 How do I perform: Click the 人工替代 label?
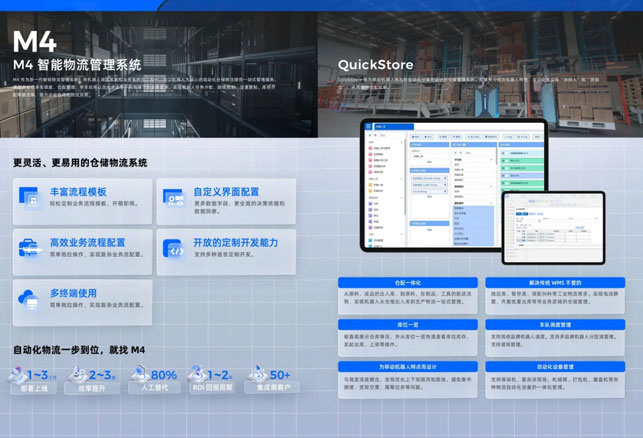point(155,388)
